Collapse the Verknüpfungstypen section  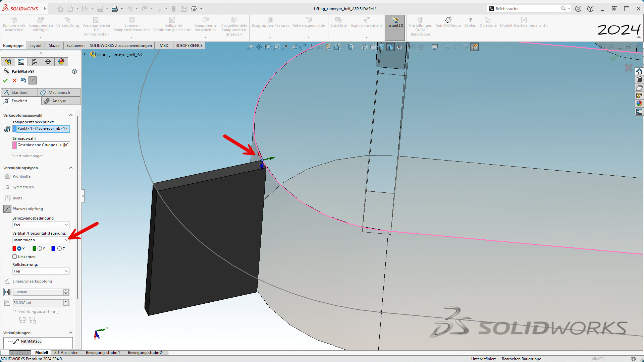(x=71, y=168)
